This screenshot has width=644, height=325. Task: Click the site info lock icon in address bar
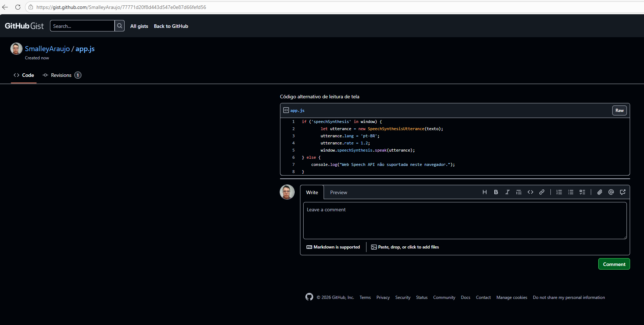click(x=31, y=7)
